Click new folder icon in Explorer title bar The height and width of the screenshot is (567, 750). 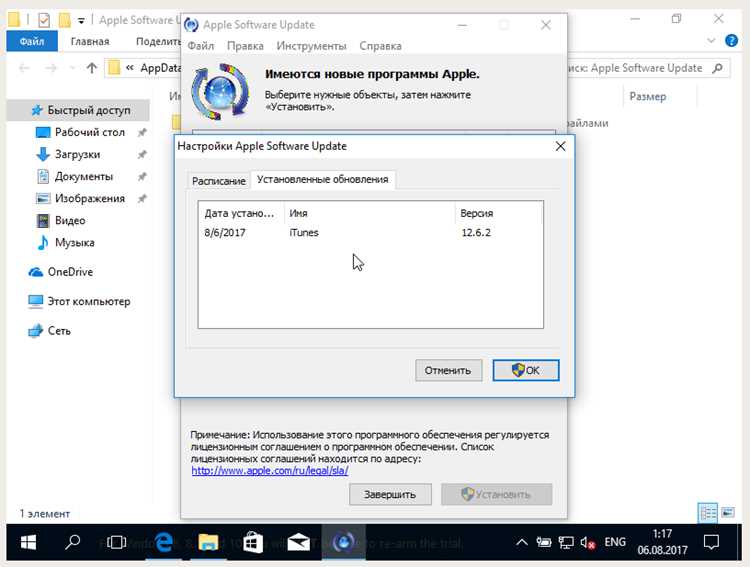64,20
